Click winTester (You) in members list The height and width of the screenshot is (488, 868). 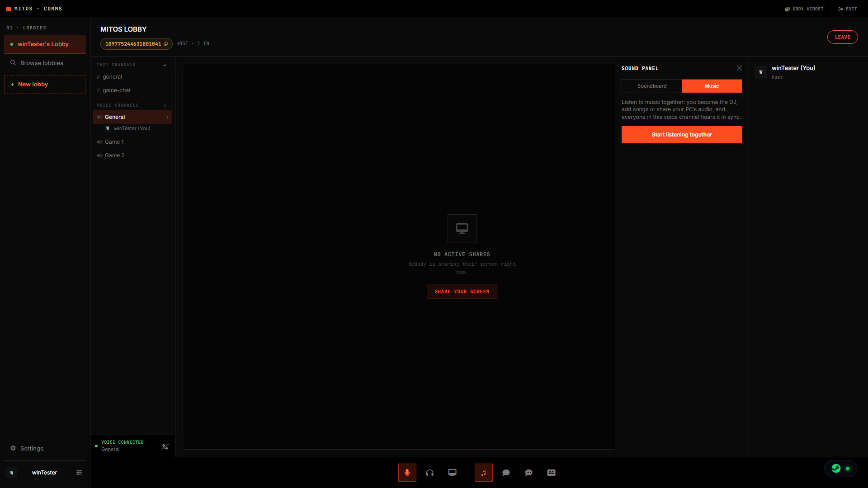coord(793,68)
